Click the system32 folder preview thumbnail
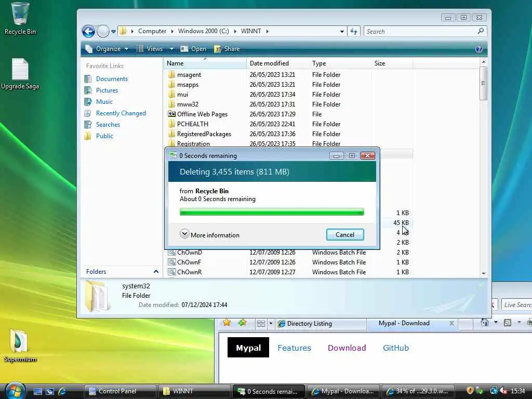The height and width of the screenshot is (399, 532). coord(98,296)
